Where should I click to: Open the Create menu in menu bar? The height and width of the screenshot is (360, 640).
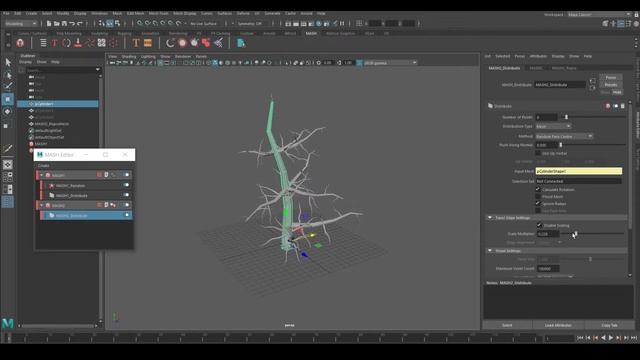31,13
